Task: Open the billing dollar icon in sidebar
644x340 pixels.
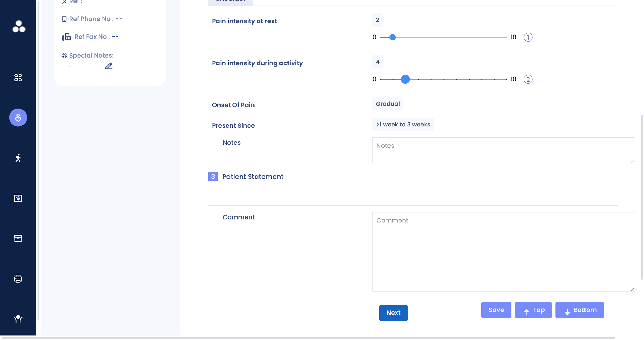Action: click(x=18, y=198)
